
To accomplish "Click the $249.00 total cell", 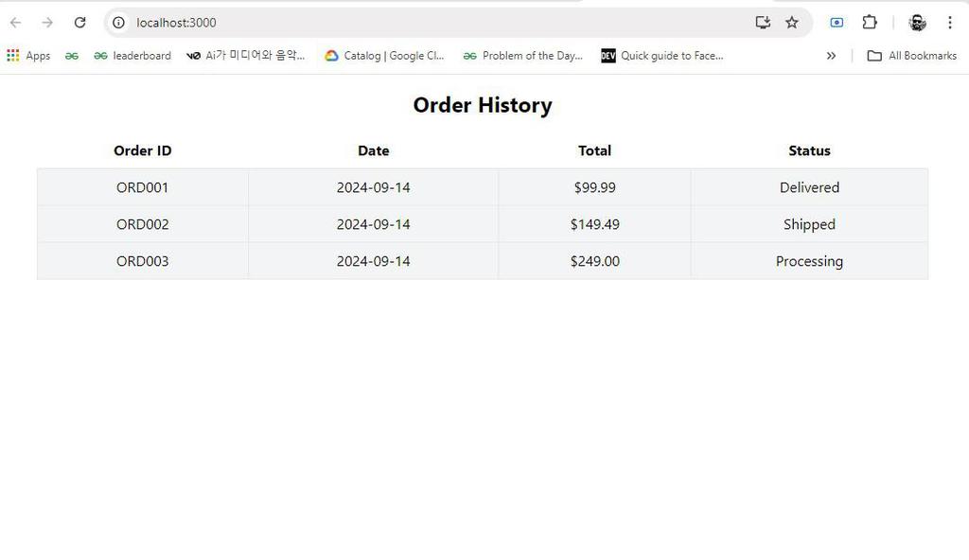I will point(595,261).
